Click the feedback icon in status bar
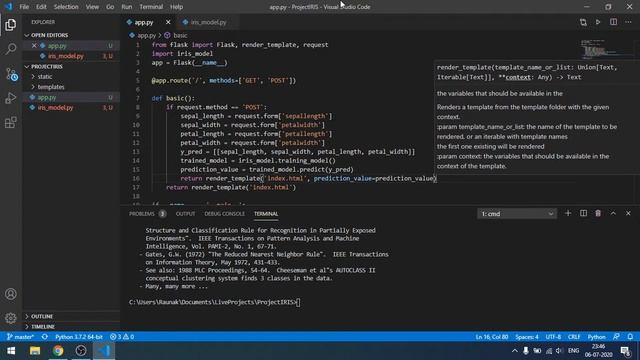Image resolution: width=640 pixels, height=360 pixels. [x=616, y=337]
